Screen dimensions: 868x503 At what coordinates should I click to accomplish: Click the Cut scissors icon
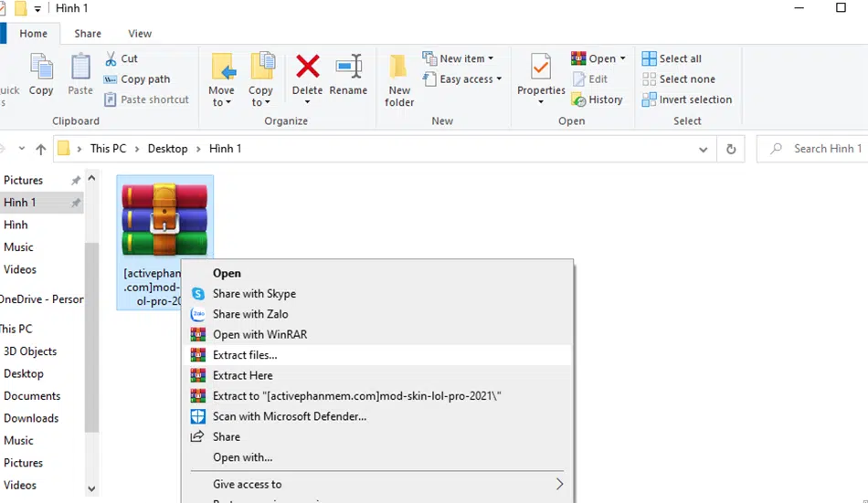111,58
